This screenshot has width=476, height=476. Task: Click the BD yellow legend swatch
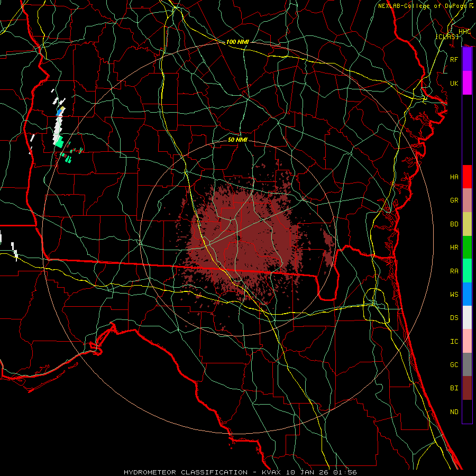coord(467,224)
